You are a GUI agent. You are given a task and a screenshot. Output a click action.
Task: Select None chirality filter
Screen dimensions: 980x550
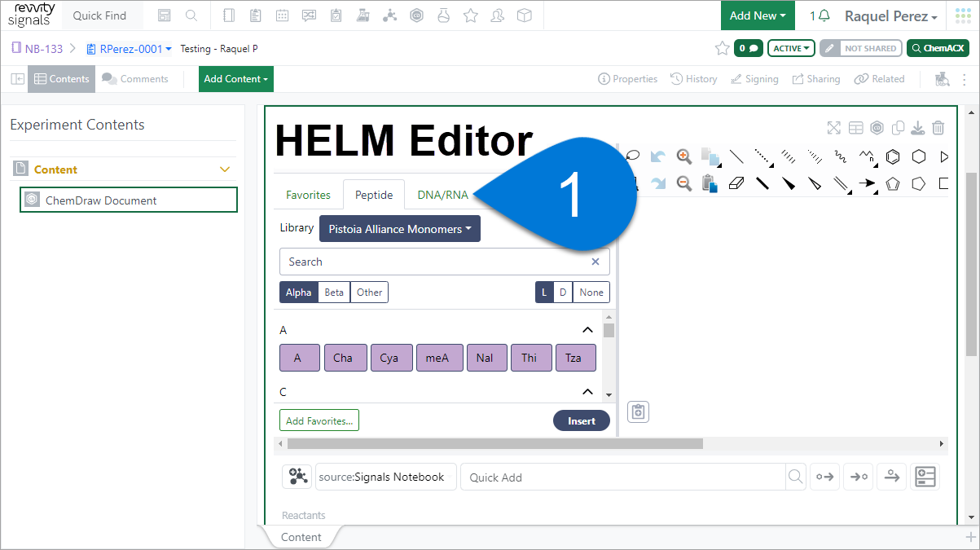pos(591,293)
